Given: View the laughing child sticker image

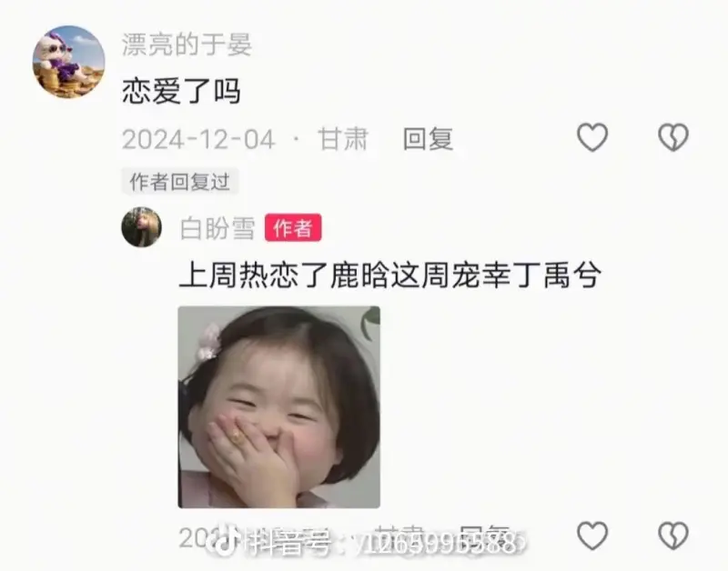Looking at the screenshot, I should click(x=279, y=406).
